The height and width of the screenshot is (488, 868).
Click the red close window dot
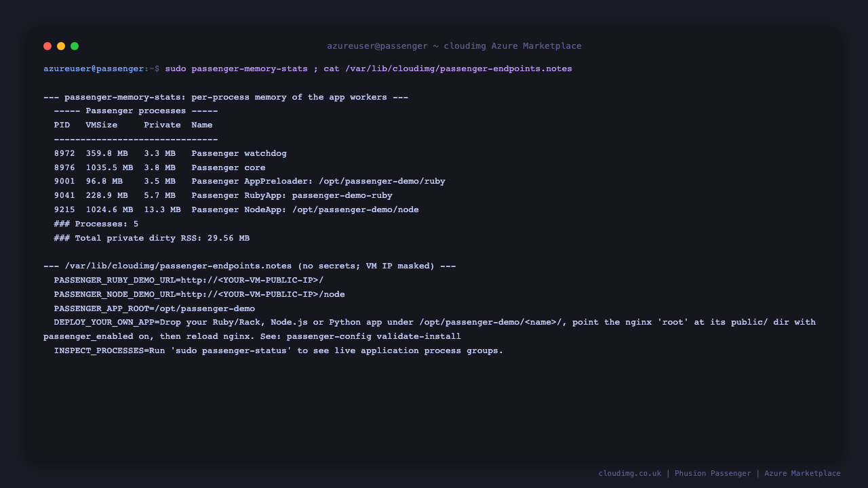point(47,46)
